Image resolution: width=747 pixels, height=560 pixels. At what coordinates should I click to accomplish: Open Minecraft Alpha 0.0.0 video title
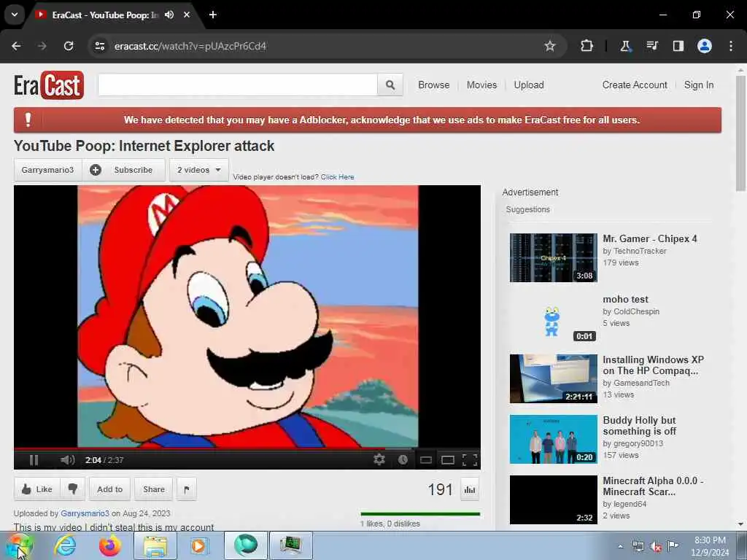click(653, 486)
